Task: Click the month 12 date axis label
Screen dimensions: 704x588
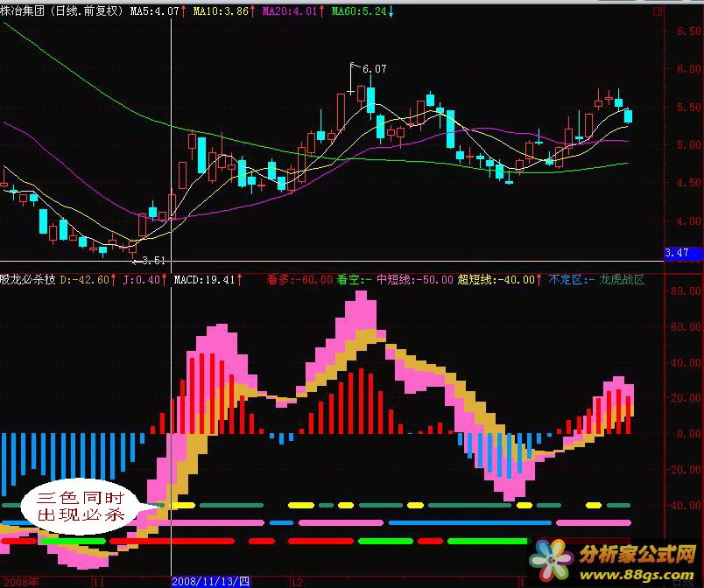Action: pos(297,582)
